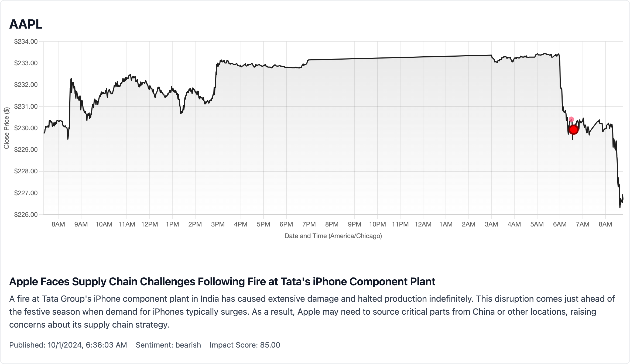Select the Close Price ($) axis title
This screenshot has width=630, height=364.
[x=6, y=128]
